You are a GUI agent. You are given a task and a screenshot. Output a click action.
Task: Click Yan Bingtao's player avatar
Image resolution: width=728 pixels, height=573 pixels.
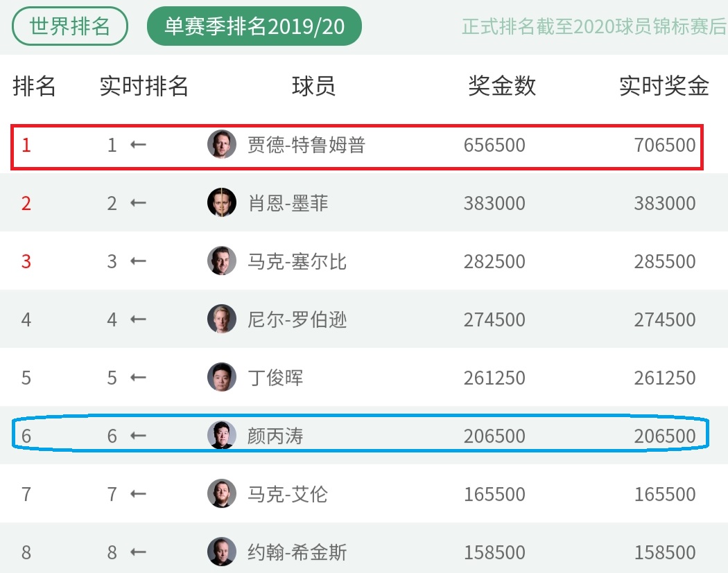221,437
